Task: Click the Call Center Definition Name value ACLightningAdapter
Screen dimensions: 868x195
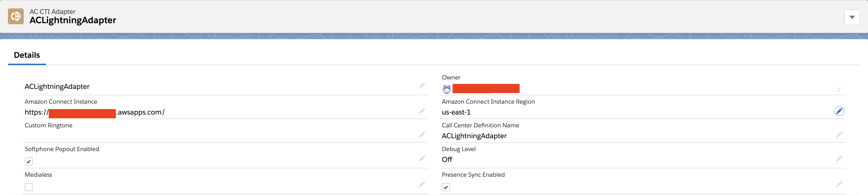Action: tap(474, 136)
